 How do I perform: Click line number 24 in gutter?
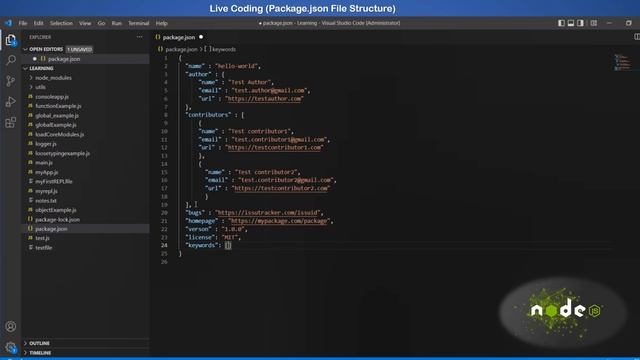(x=164, y=245)
